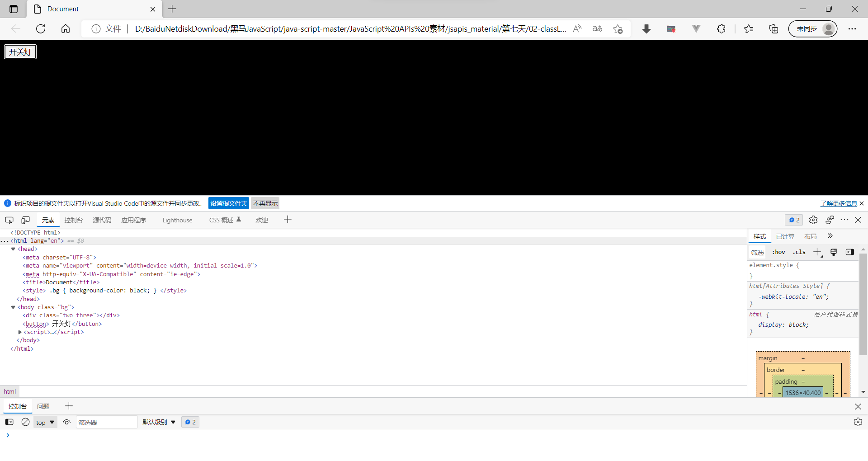Click 设置根文件夹 in the notification bar

(228, 203)
